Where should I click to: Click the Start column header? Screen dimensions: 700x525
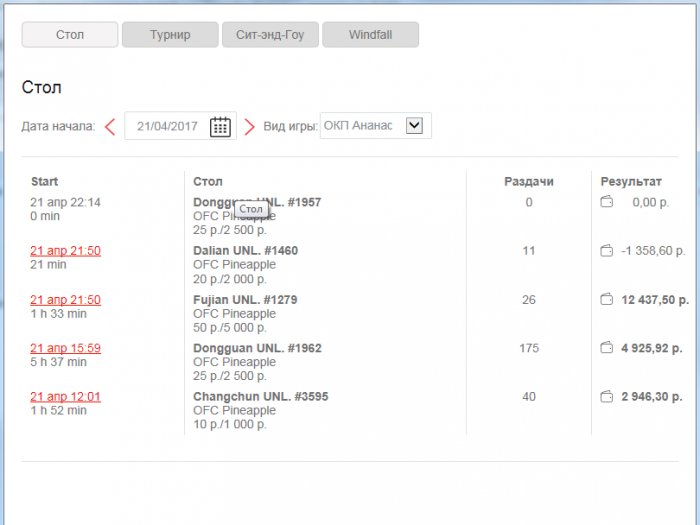pos(44,181)
